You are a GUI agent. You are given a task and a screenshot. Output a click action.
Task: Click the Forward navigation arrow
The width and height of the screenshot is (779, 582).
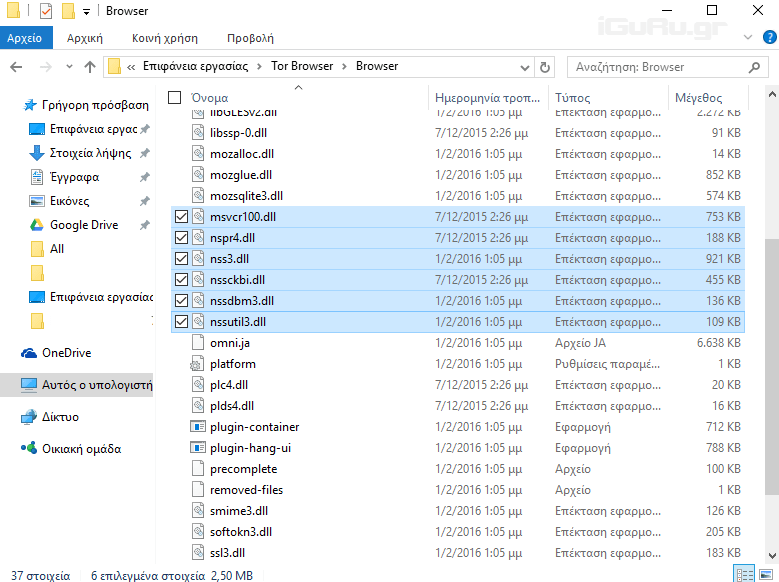pyautogui.click(x=45, y=67)
